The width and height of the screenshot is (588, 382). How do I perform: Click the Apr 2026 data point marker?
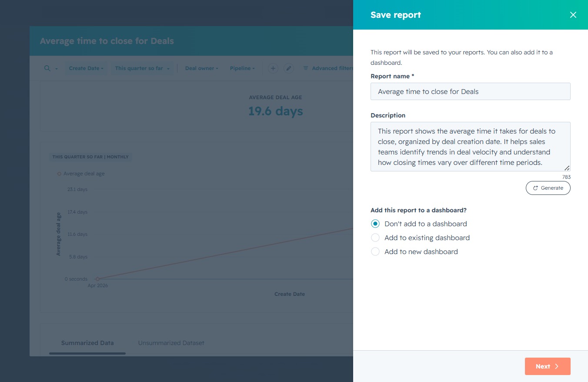[97, 279]
